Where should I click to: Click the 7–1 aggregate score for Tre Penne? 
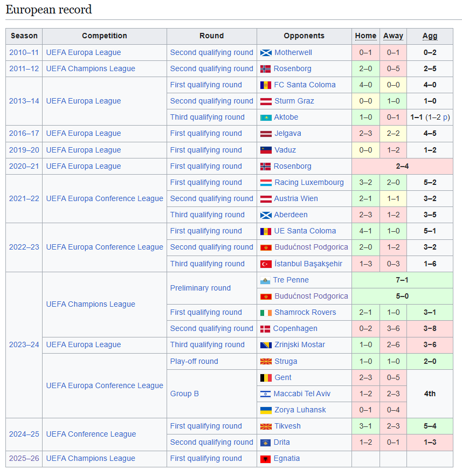[x=402, y=280]
